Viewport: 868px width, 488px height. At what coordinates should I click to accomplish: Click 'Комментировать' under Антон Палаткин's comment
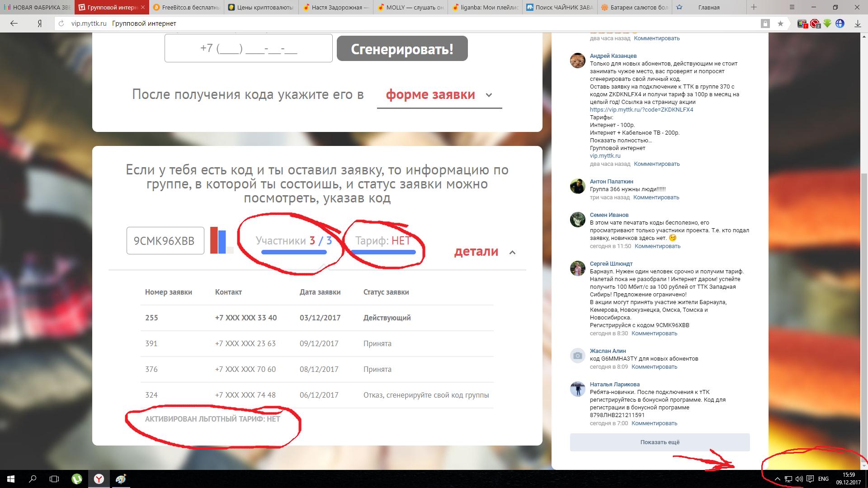coord(656,197)
